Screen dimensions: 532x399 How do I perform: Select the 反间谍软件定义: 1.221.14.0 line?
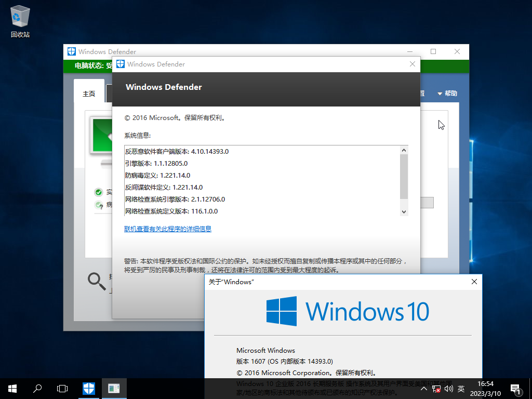click(x=164, y=187)
